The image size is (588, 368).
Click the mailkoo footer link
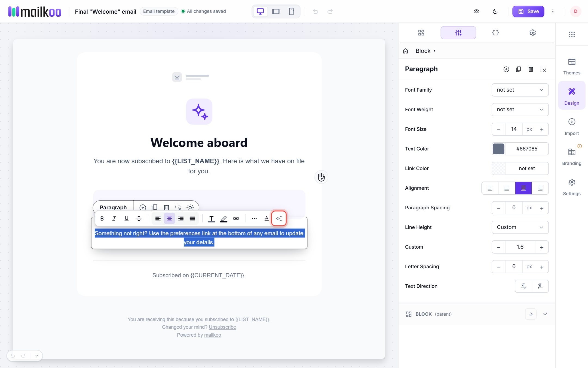tap(213, 335)
